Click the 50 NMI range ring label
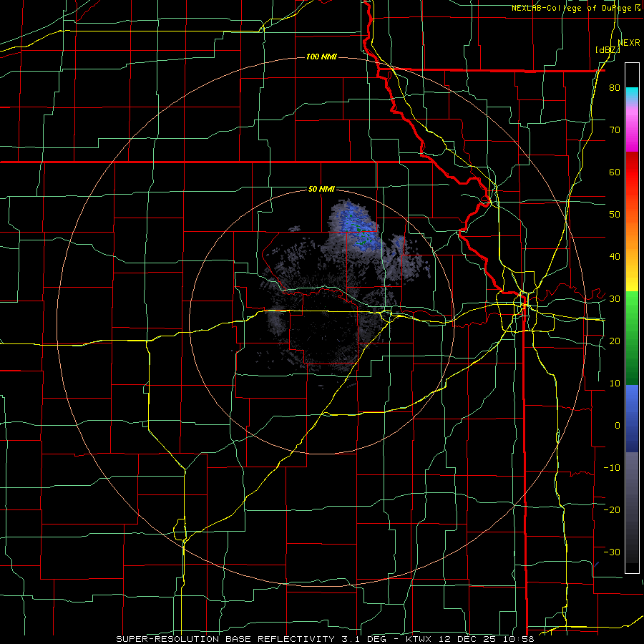The width and height of the screenshot is (644, 644). pos(321,190)
